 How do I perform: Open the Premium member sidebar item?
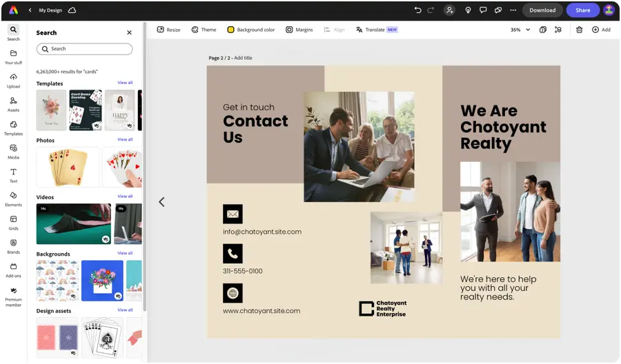pyautogui.click(x=14, y=297)
